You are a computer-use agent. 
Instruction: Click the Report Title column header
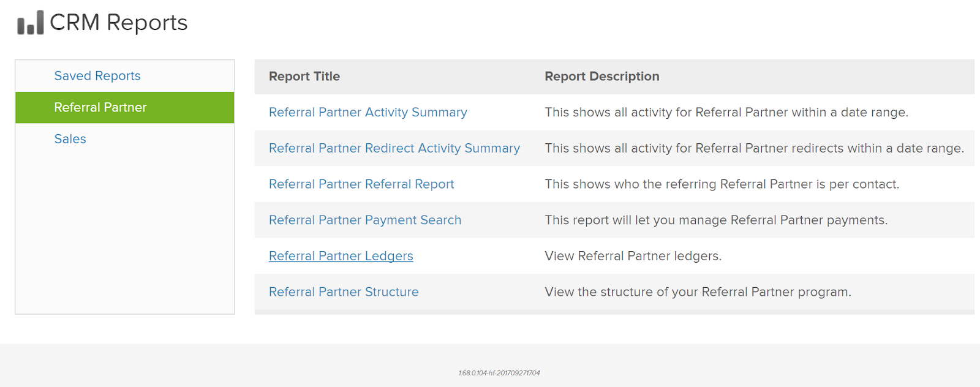tap(304, 77)
